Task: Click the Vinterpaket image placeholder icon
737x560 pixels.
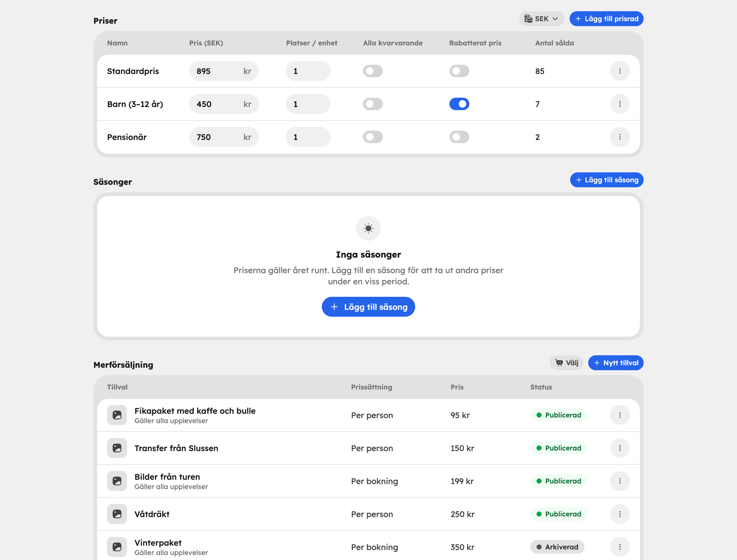Action: [117, 547]
